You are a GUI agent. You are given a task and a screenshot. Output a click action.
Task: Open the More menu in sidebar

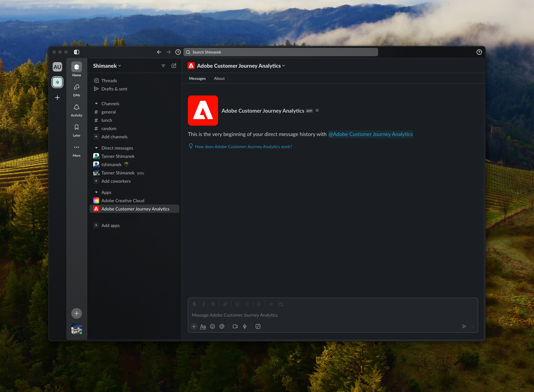click(77, 150)
